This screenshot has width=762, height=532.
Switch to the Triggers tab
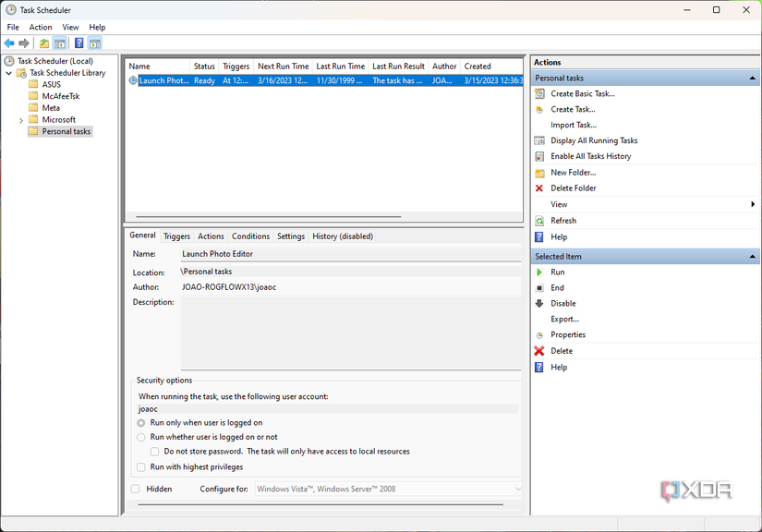pyautogui.click(x=176, y=236)
